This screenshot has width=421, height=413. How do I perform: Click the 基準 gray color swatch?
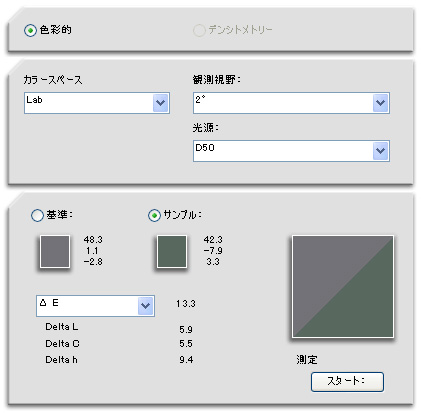[55, 251]
